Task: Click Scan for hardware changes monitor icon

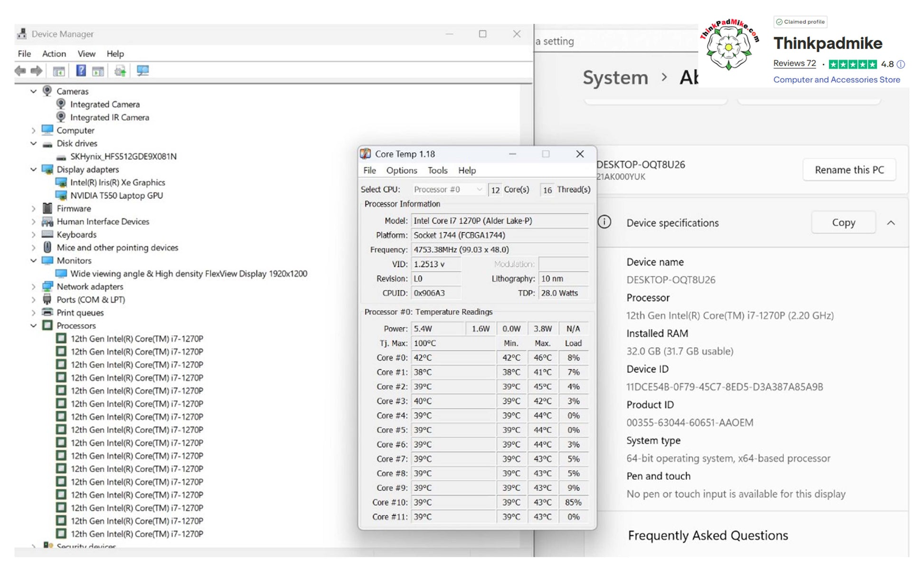Action: (x=142, y=71)
